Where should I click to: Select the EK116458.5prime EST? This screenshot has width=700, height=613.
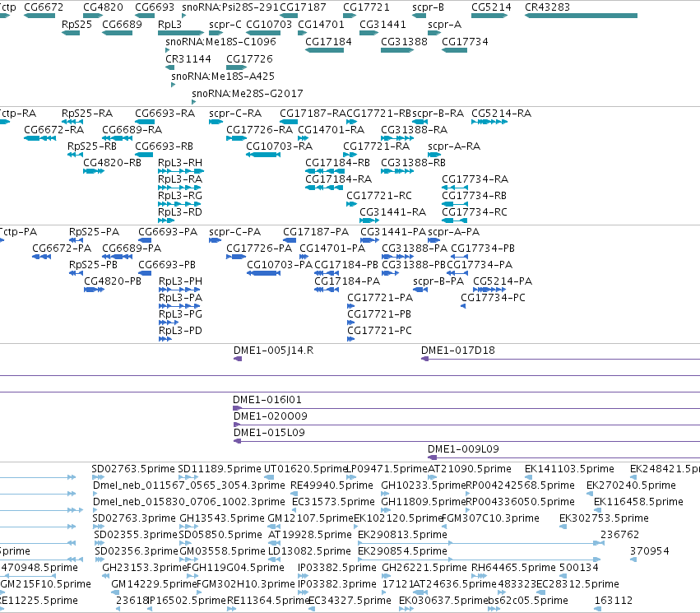coord(598,510)
